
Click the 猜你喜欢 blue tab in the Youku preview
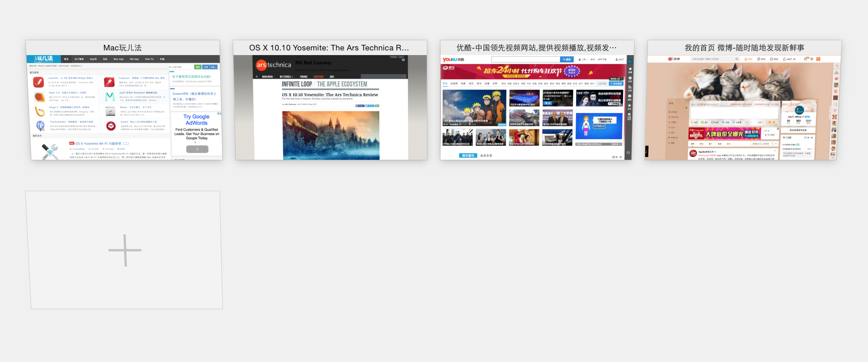tap(468, 156)
